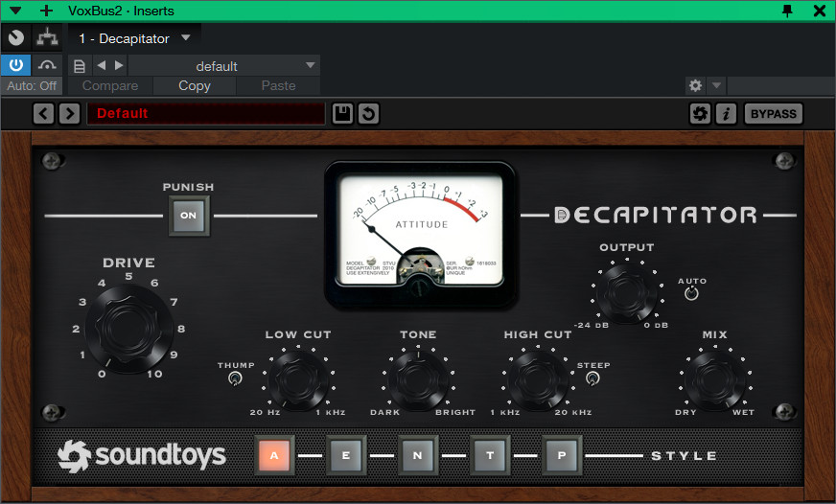Open the window menu triangle beside VoxBus2
The height and width of the screenshot is (504, 836).
click(x=16, y=11)
